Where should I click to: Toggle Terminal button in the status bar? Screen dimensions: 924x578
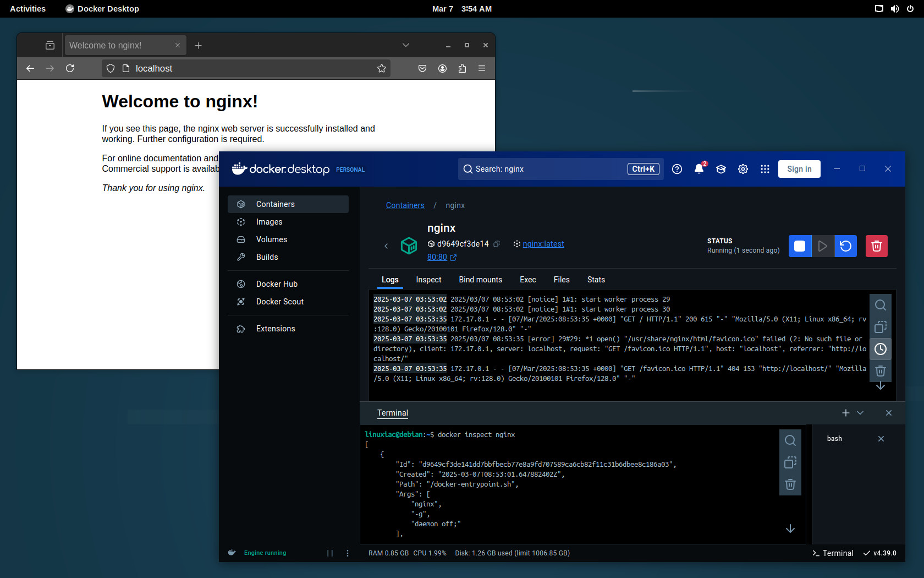tap(833, 553)
